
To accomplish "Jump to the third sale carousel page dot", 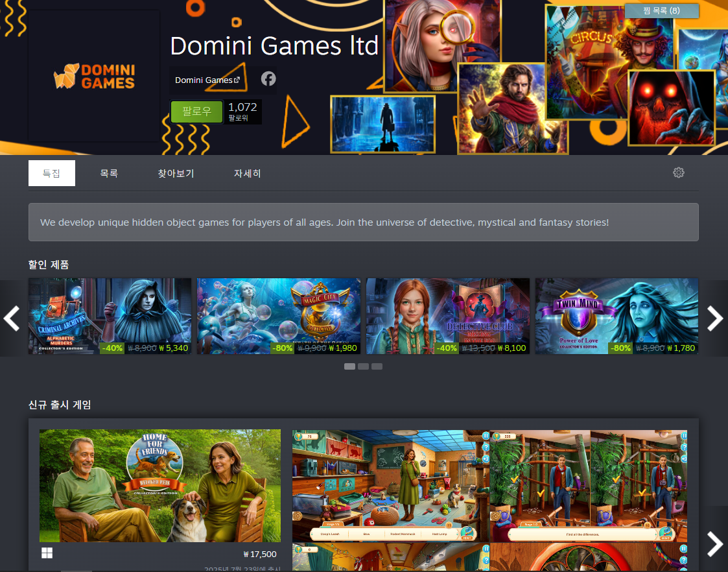I will 377,366.
